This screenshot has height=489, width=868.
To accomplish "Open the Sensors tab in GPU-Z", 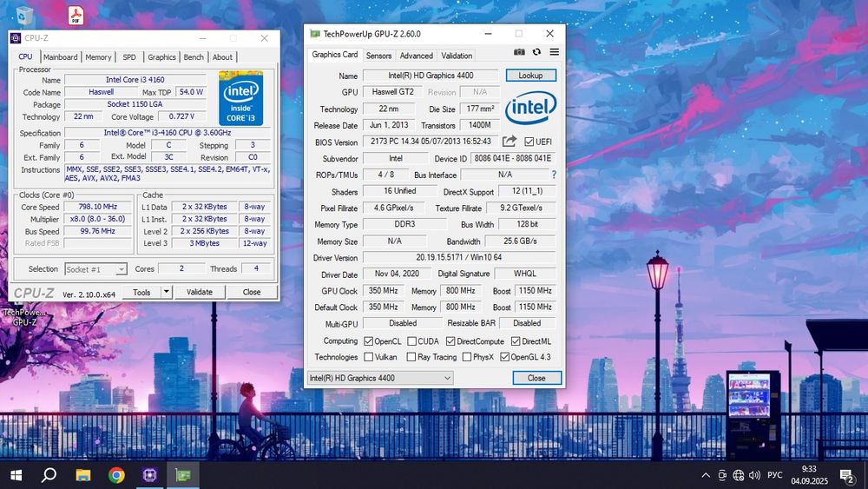I will pos(378,56).
